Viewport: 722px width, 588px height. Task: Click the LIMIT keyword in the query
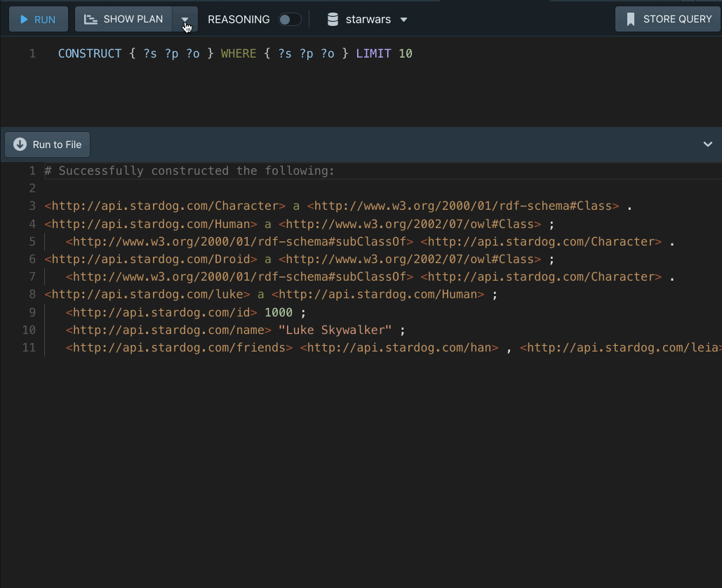[373, 53]
